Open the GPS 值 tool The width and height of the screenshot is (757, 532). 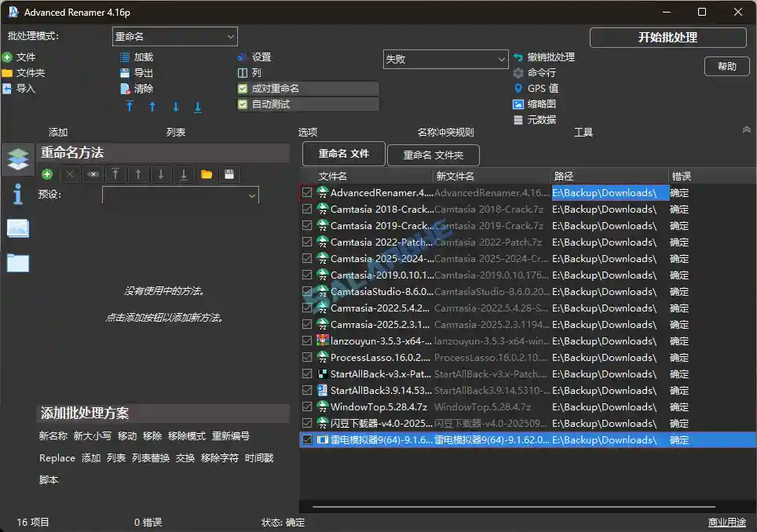click(545, 89)
